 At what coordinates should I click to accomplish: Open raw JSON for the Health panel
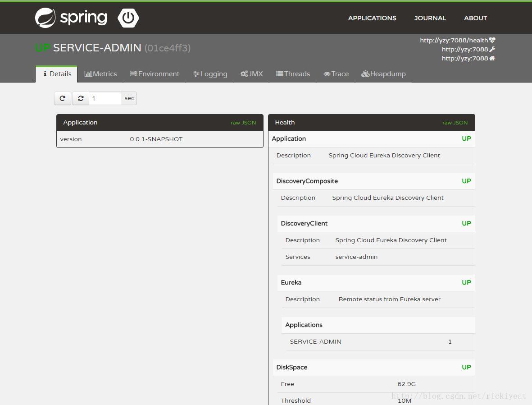(455, 122)
